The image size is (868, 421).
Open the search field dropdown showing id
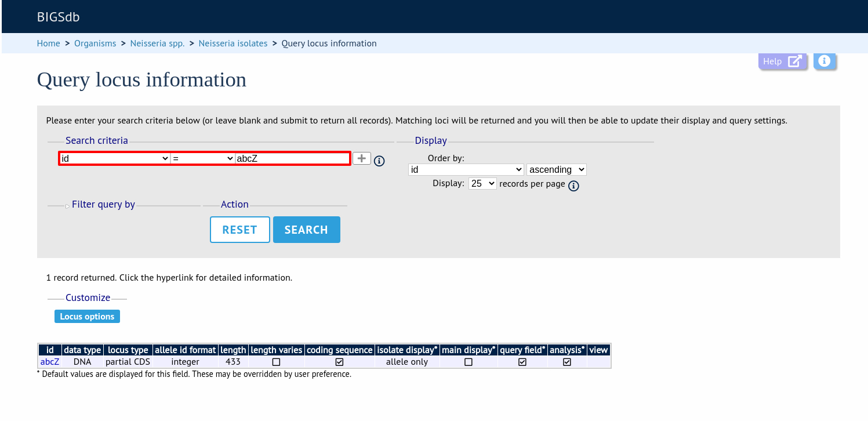coord(115,158)
